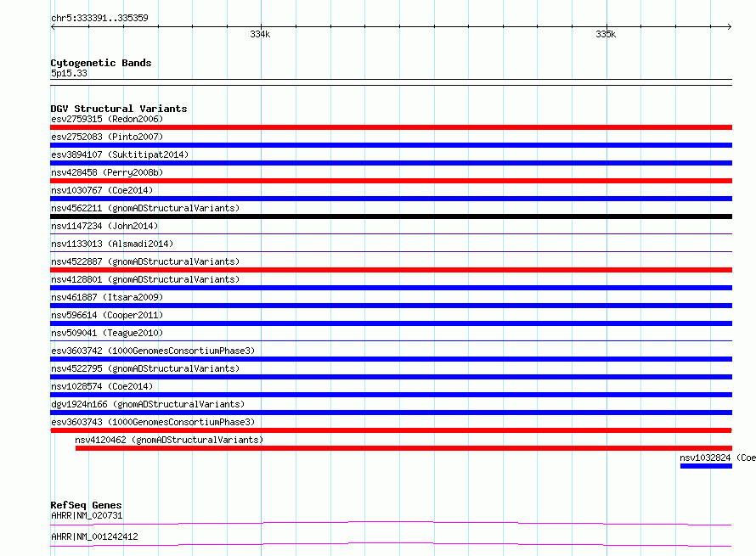Viewport: 756px width, 556px height.
Task: Click the ruler's right arrow end
Action: [730, 26]
